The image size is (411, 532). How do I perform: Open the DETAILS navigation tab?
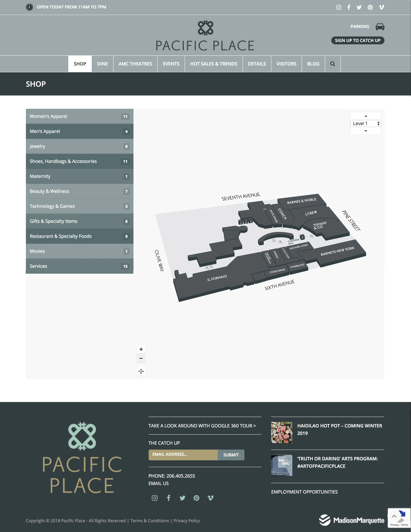point(257,64)
